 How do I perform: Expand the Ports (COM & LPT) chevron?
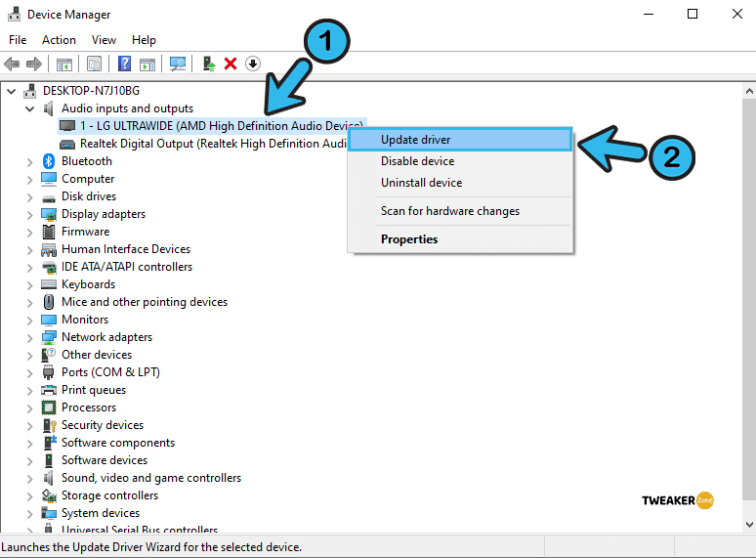[30, 373]
